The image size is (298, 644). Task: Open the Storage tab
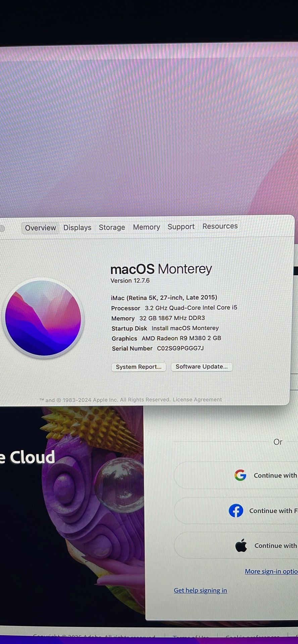(112, 227)
